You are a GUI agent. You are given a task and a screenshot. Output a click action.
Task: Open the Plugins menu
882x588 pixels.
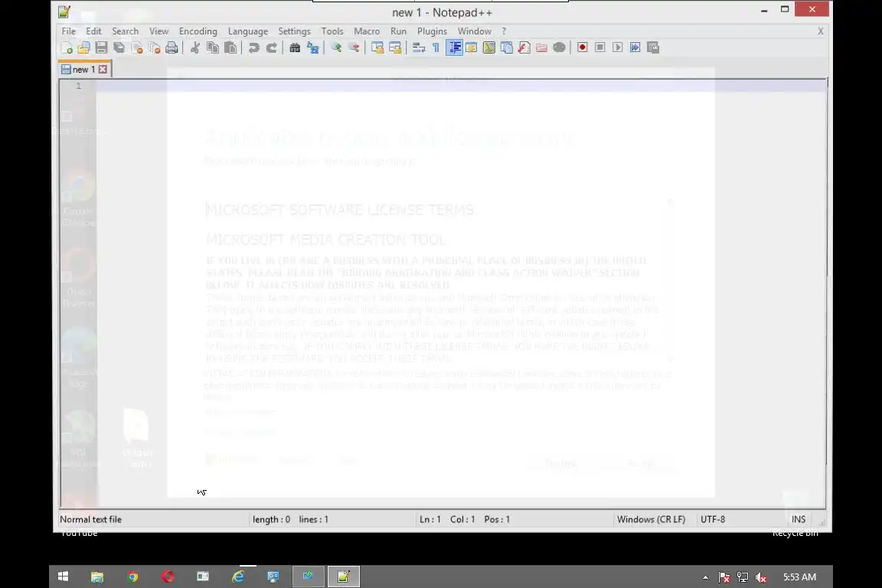coord(432,31)
